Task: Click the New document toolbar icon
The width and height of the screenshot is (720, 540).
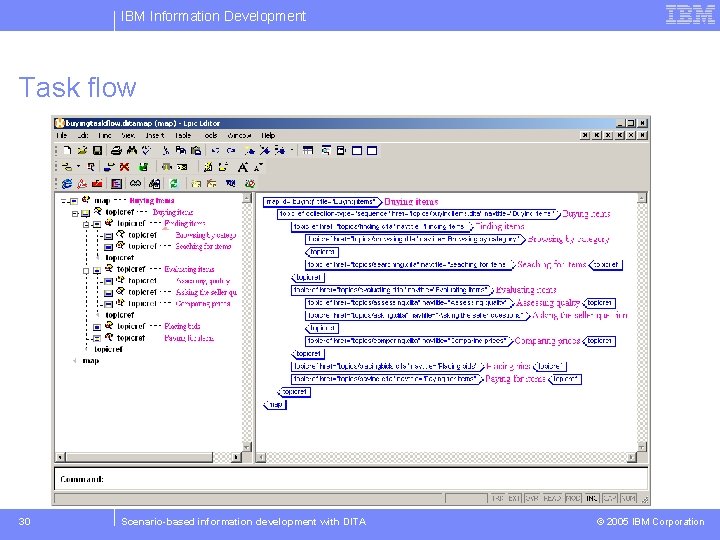Action: click(x=68, y=150)
